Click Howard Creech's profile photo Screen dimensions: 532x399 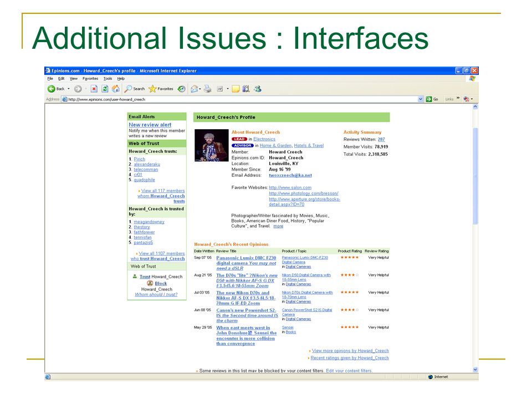[x=211, y=145]
